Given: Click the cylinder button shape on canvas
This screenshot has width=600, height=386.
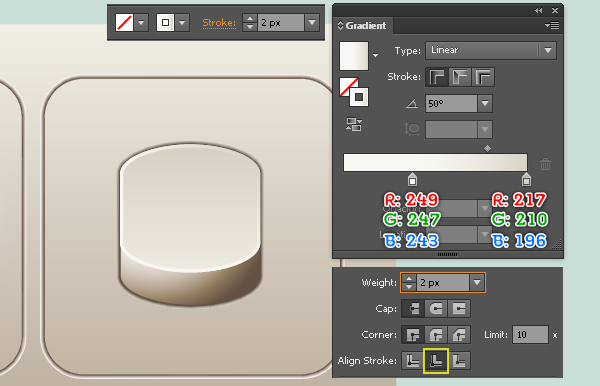Looking at the screenshot, I should coord(191,225).
